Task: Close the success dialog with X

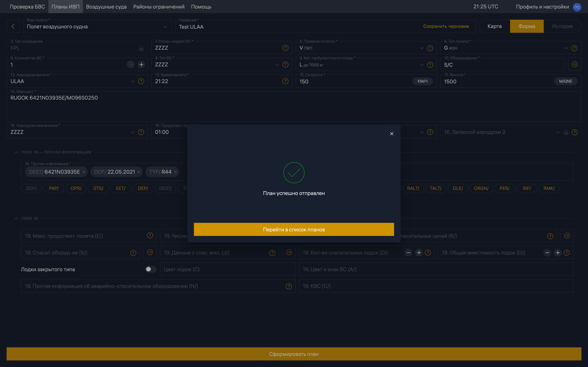Action: click(392, 134)
